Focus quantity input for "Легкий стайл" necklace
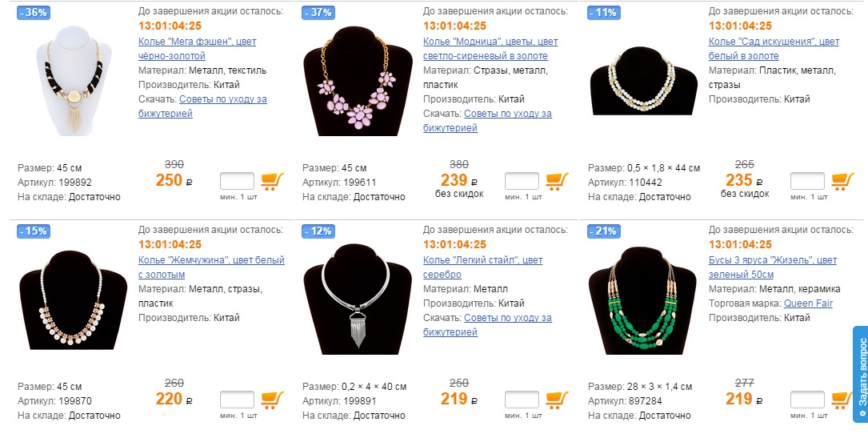The height and width of the screenshot is (438, 868). 522,399
